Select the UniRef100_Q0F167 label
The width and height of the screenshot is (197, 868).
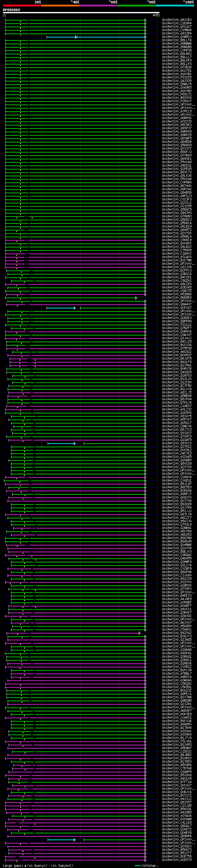176,308
